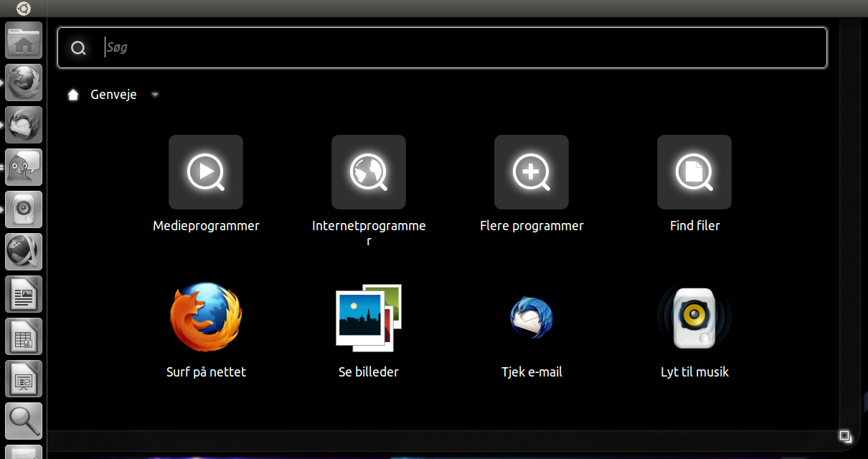Click the Find filer icon
The height and width of the screenshot is (459, 868).
[694, 172]
